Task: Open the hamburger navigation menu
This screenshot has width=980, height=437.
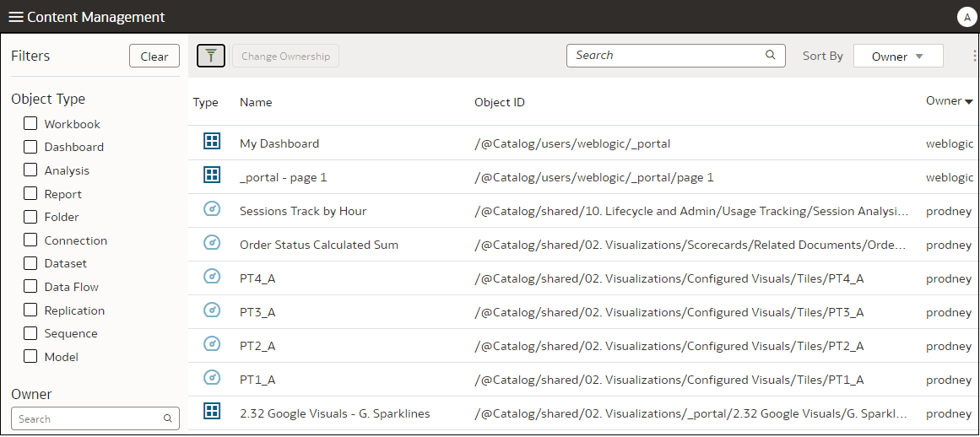Action: coord(16,18)
